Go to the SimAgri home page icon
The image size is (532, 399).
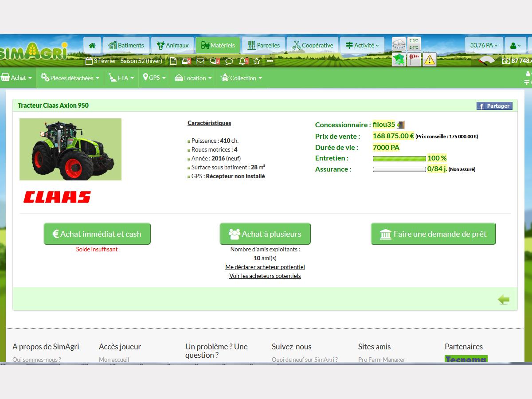point(92,45)
